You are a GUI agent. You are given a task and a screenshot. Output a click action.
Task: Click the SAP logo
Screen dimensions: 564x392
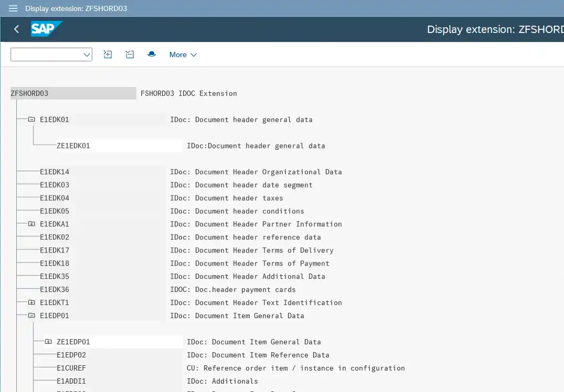[46, 29]
